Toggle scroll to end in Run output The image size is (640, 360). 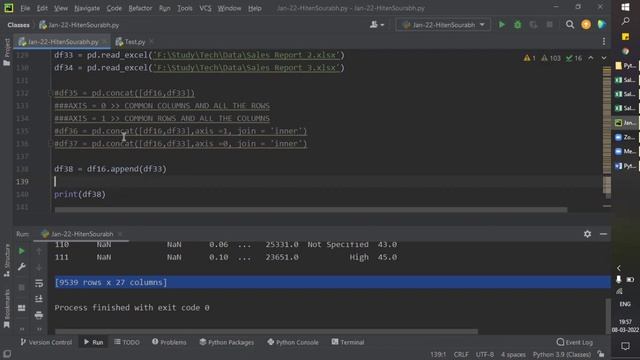click(x=39, y=299)
